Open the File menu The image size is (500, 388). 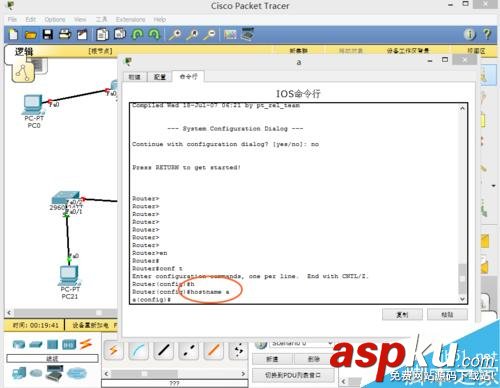pos(12,19)
